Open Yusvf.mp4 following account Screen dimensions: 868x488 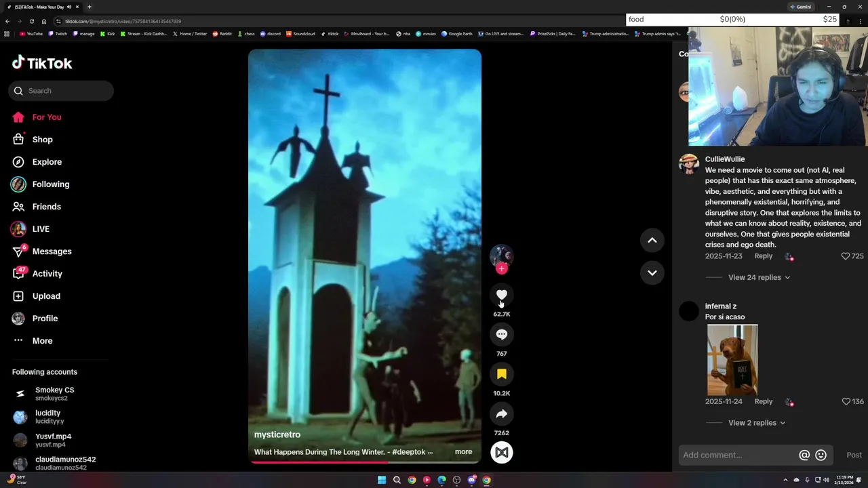pyautogui.click(x=53, y=440)
